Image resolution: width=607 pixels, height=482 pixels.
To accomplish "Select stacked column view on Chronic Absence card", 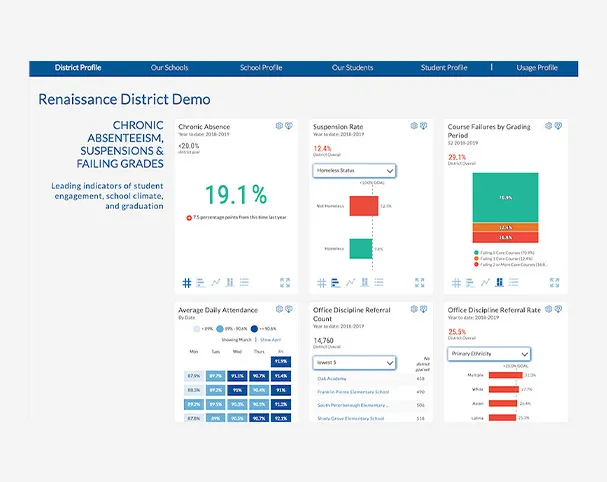I will [x=230, y=282].
